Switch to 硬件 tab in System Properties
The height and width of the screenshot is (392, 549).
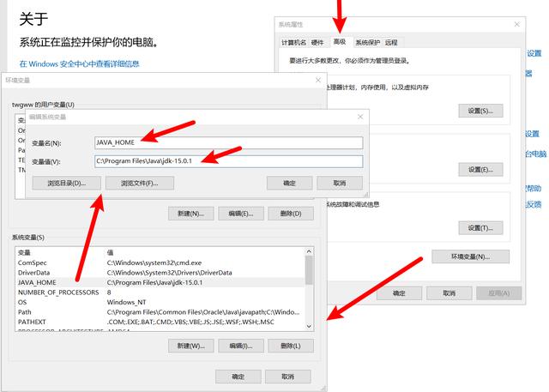pos(317,42)
